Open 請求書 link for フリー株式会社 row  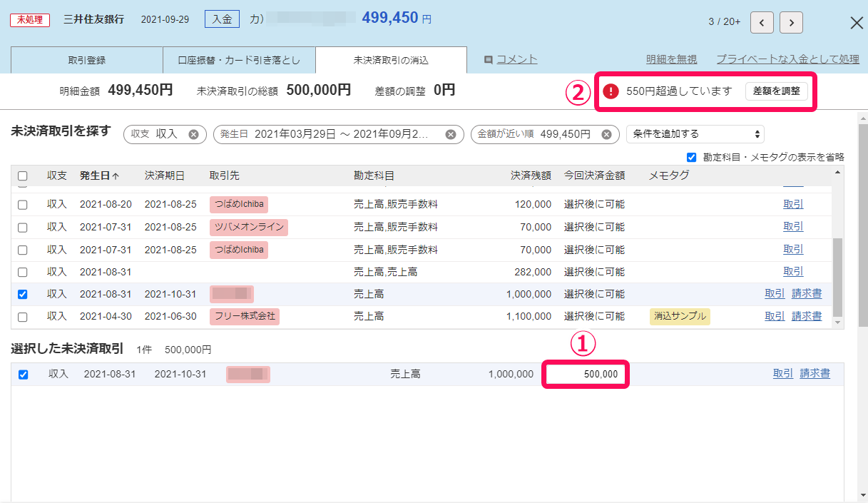point(807,315)
